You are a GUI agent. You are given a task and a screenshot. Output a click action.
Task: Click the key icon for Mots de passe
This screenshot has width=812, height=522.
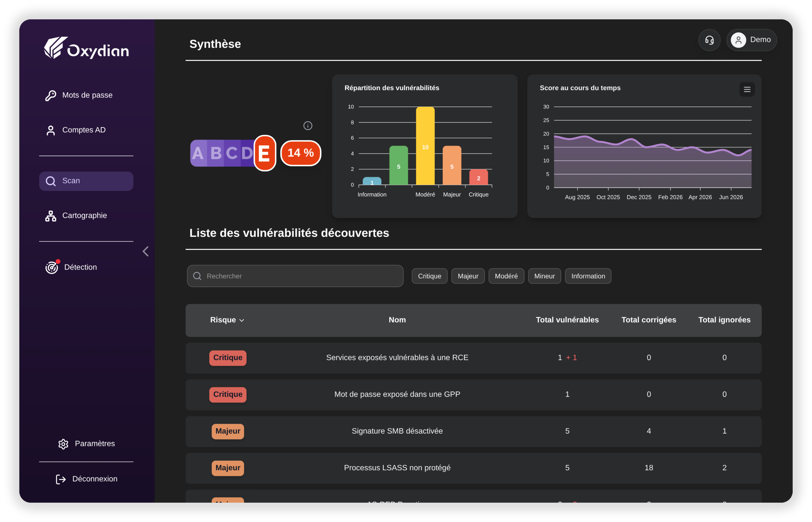click(51, 95)
